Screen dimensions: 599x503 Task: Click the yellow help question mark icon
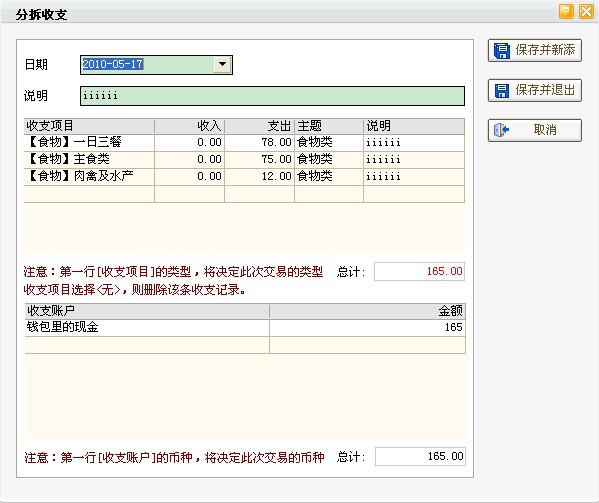coord(566,11)
